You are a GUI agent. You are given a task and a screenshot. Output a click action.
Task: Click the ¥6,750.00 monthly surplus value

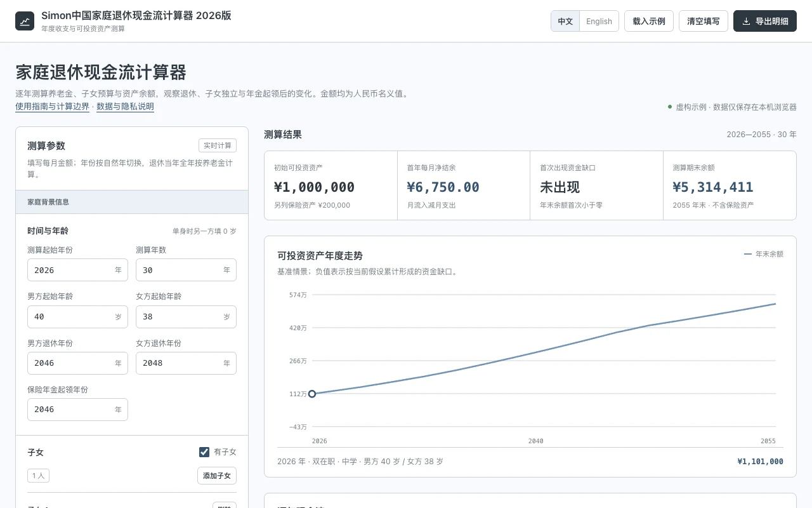click(x=443, y=187)
